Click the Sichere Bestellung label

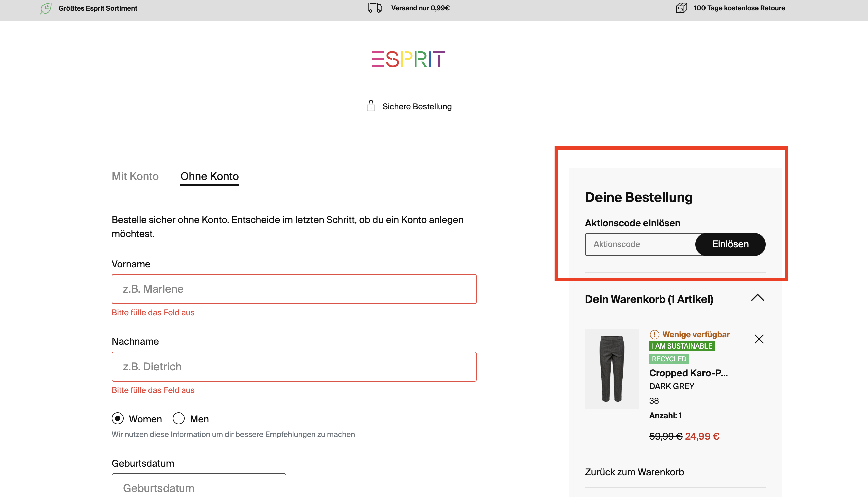[x=417, y=106]
